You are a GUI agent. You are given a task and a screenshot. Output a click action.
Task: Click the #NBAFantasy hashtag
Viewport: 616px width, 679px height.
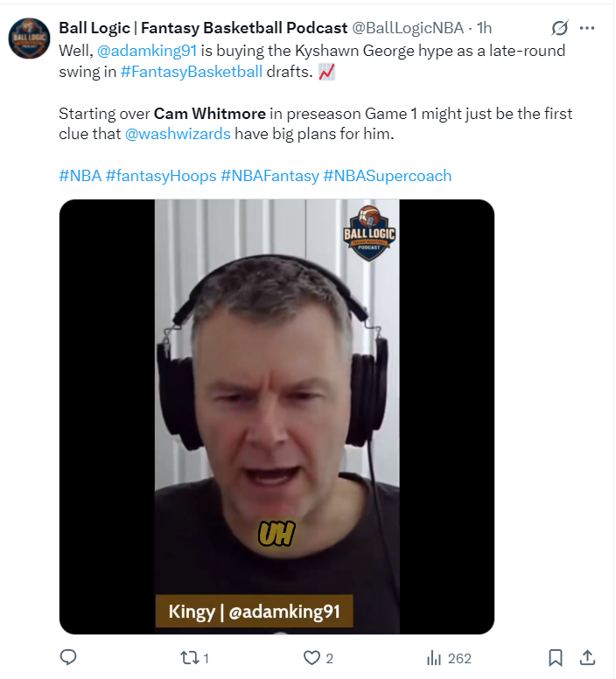(270, 176)
